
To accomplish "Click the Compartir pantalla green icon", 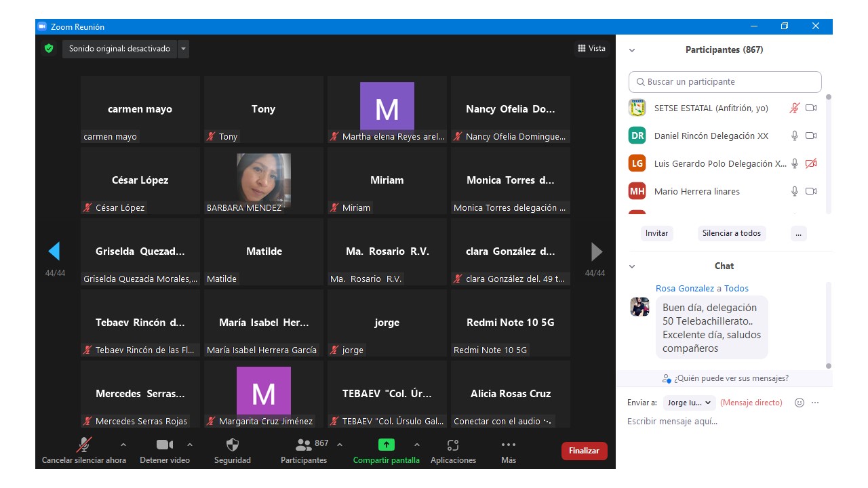I will coord(386,445).
